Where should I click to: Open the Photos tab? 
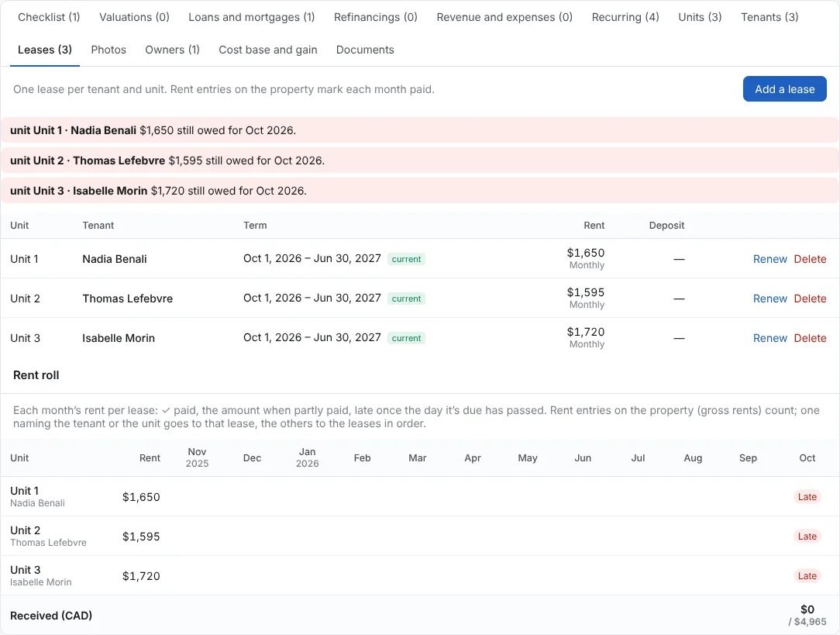tap(108, 50)
